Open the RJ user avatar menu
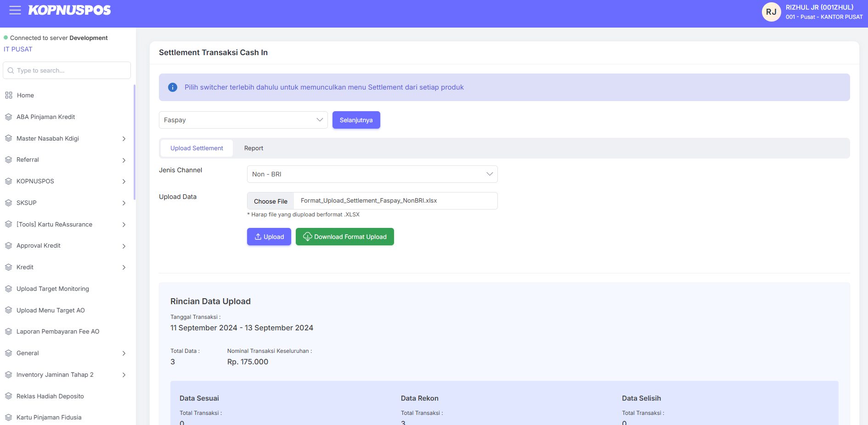This screenshot has width=868, height=425. click(x=771, y=12)
